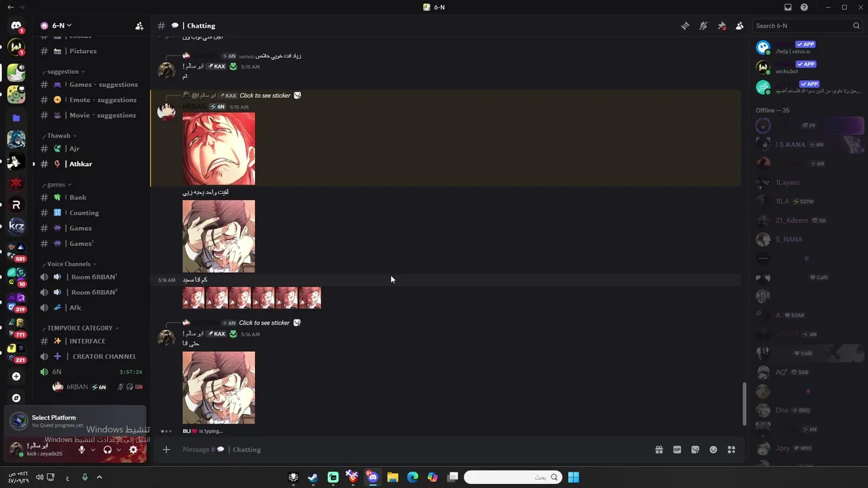Open the krz server icon
This screenshot has width=868, height=488.
16,226
